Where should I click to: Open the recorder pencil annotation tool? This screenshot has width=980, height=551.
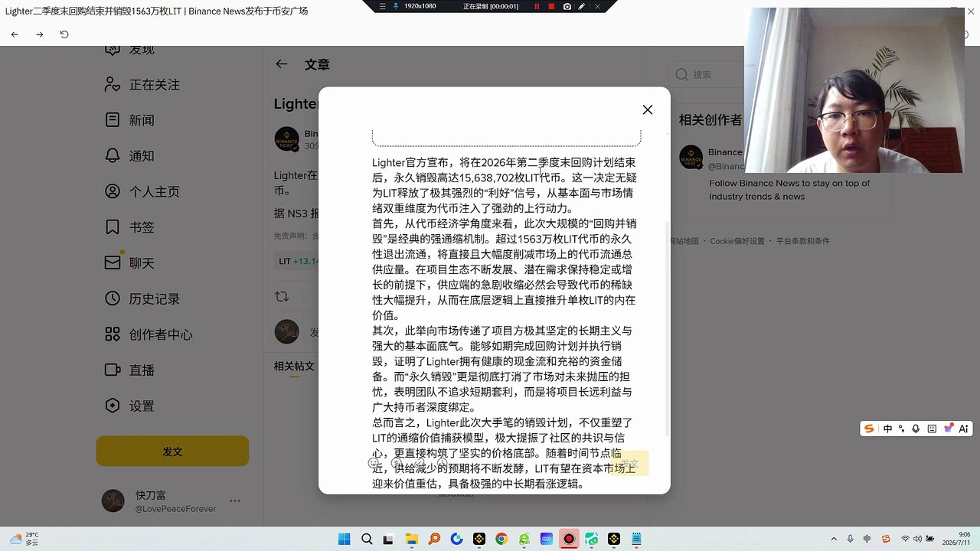point(582,6)
